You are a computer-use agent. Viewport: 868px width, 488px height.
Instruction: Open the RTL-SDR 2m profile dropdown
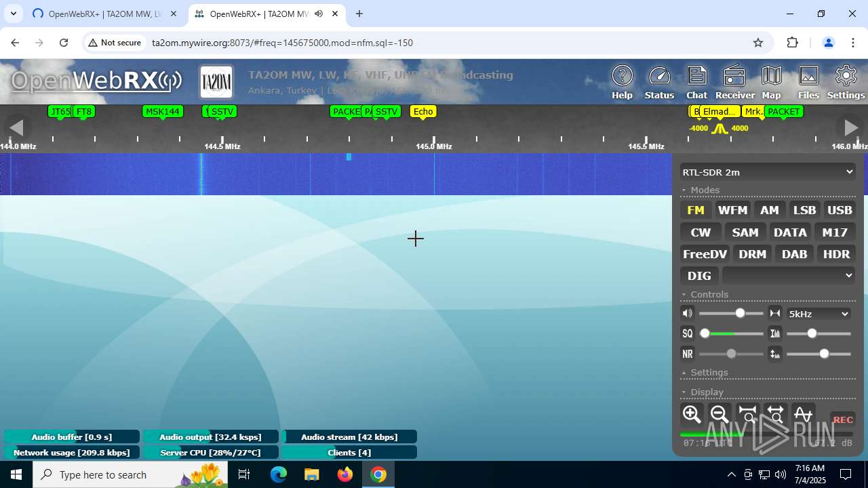(768, 172)
